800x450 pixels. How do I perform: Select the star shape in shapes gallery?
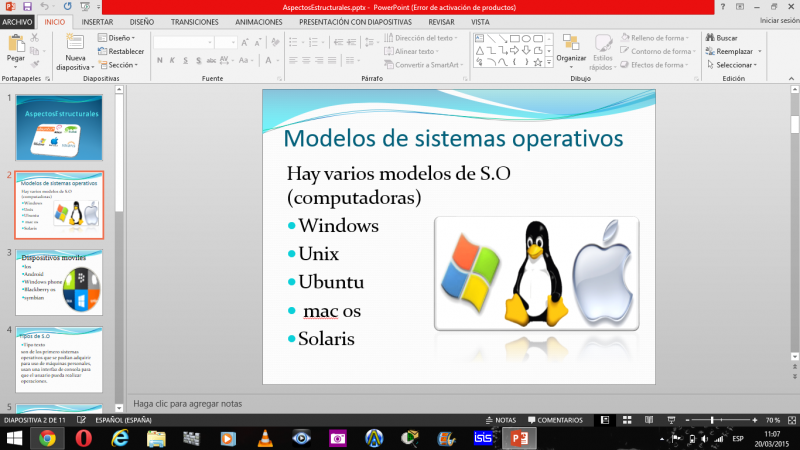538,62
